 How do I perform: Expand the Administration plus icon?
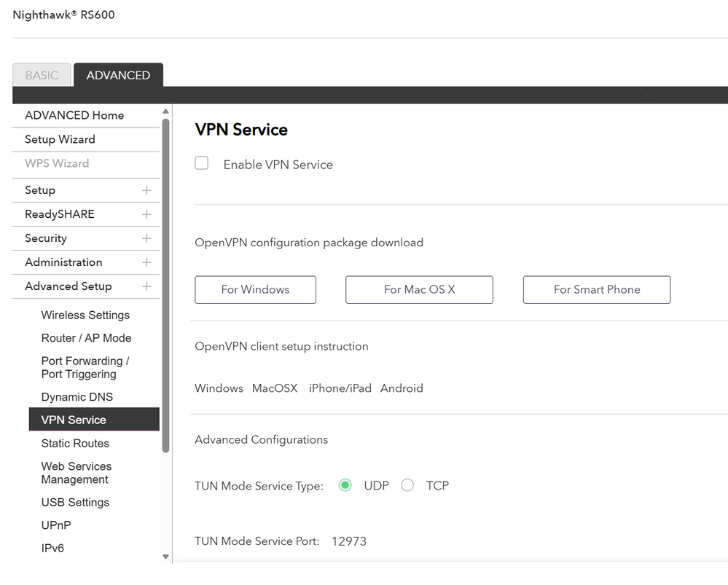(146, 262)
